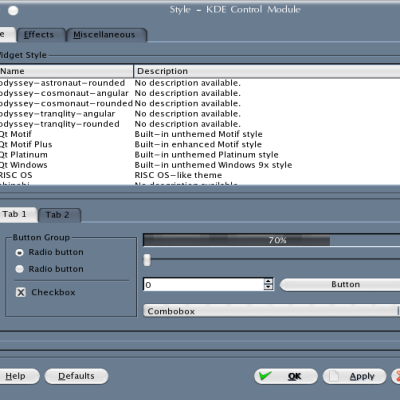Screen dimensions: 400x400
Task: Focus the spin box number field
Action: point(203,285)
